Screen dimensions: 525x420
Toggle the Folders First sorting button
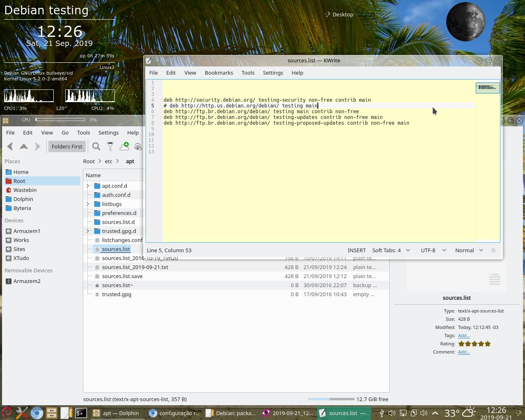pyautogui.click(x=67, y=146)
